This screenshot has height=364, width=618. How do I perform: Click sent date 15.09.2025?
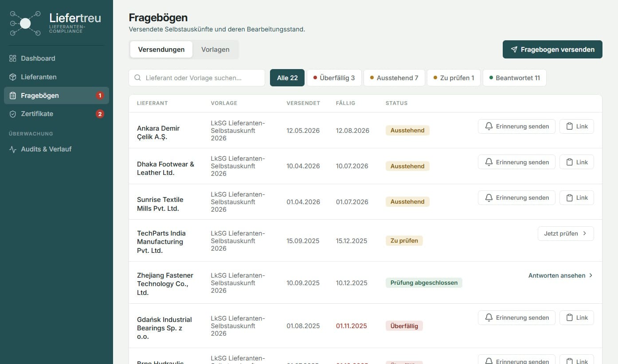tap(303, 241)
